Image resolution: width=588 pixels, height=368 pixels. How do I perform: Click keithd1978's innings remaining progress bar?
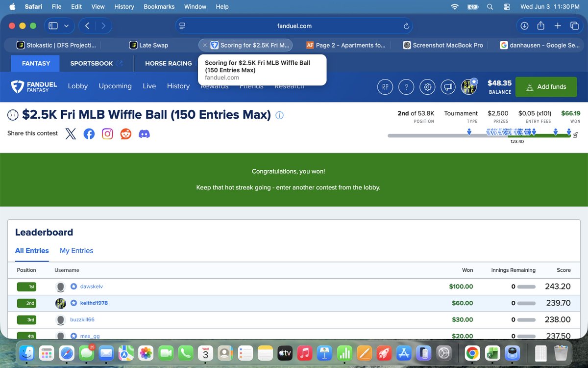(526, 303)
